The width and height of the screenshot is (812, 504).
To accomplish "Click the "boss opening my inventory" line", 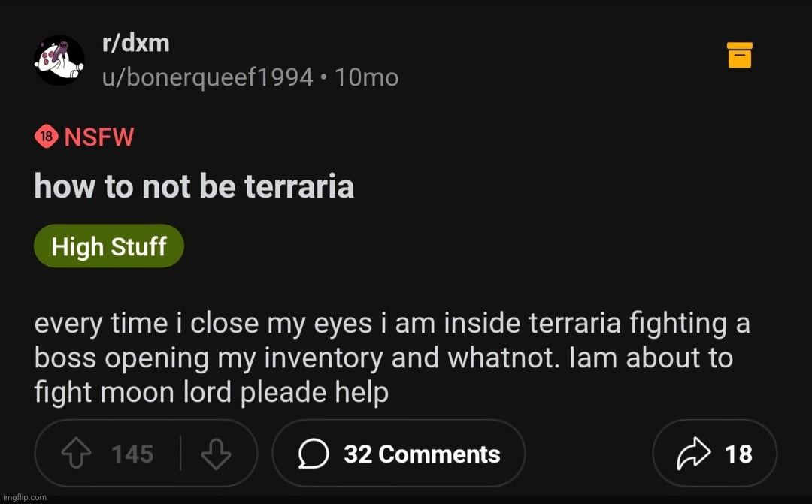I will pyautogui.click(x=383, y=358).
